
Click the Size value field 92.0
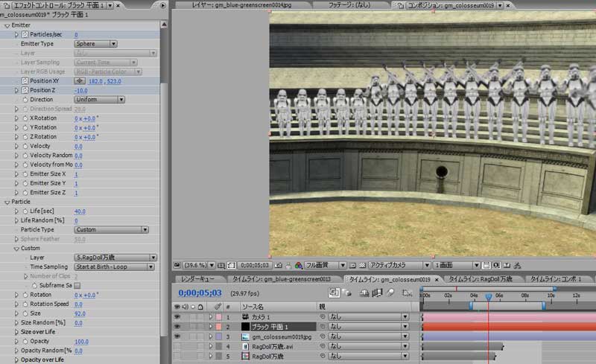click(80, 313)
